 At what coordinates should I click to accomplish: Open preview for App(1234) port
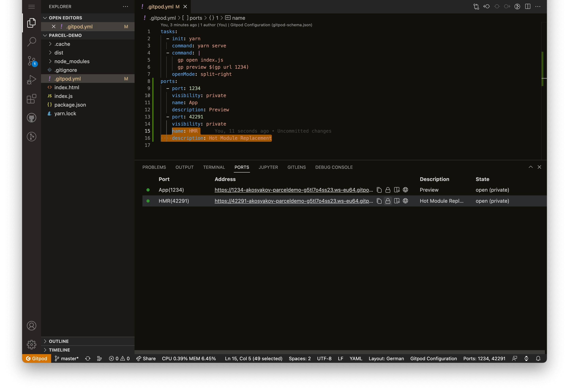point(397,190)
